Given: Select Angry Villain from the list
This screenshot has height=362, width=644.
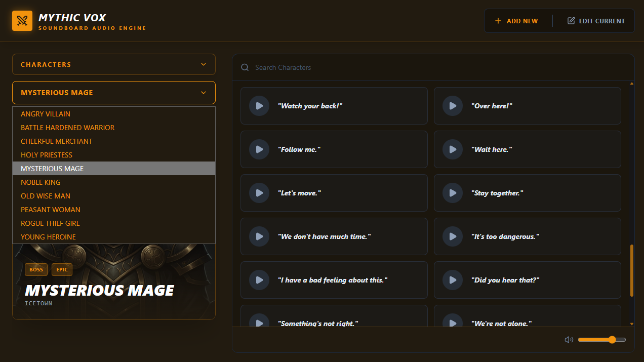Looking at the screenshot, I should (x=46, y=114).
